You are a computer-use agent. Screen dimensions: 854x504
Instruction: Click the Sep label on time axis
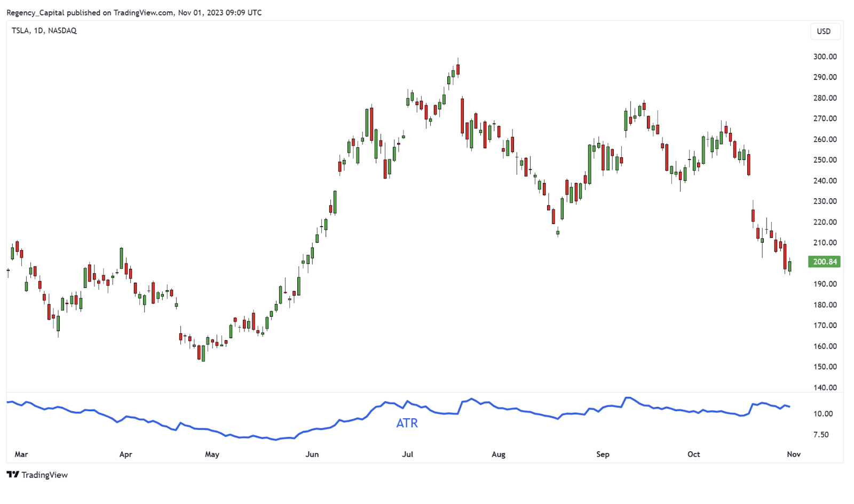point(603,454)
